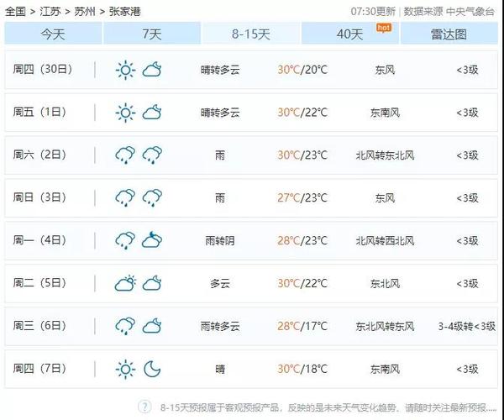Click the 30℃/18℃ temperature value
The height and width of the screenshot is (420, 504).
pyautogui.click(x=302, y=369)
